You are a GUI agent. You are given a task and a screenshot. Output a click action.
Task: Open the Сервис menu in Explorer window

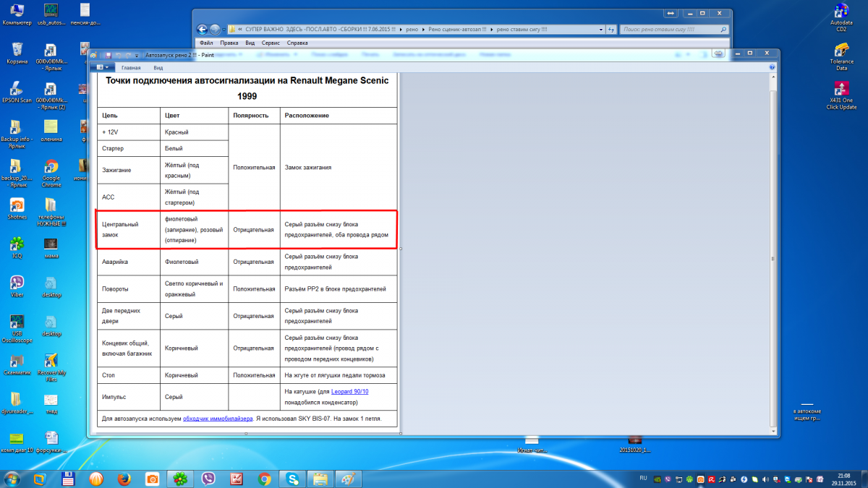[x=271, y=43]
